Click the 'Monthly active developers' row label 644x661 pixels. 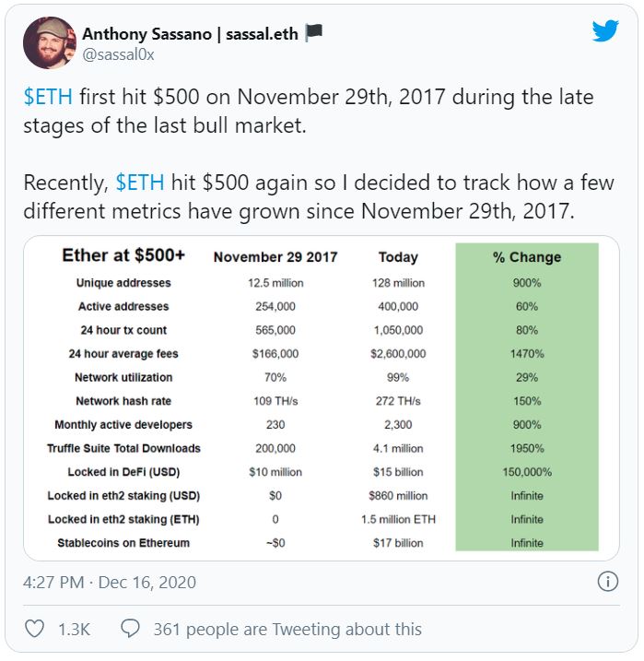coord(123,424)
